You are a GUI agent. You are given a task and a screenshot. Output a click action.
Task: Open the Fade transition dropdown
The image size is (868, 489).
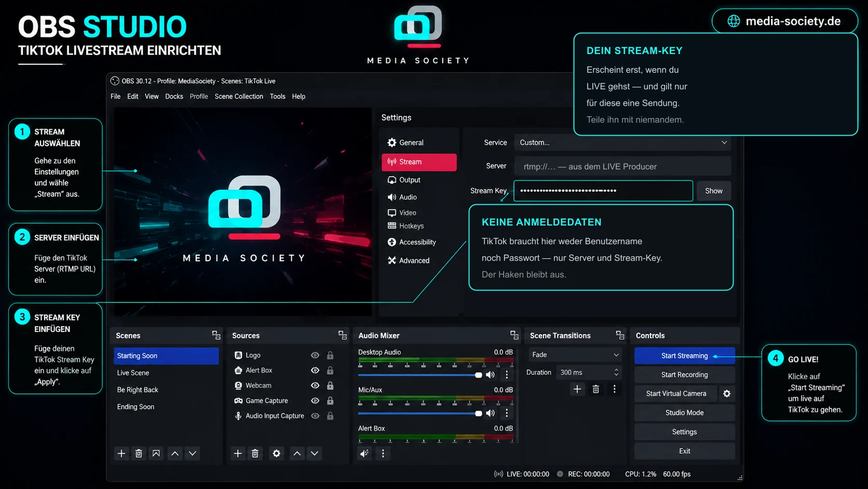point(575,355)
